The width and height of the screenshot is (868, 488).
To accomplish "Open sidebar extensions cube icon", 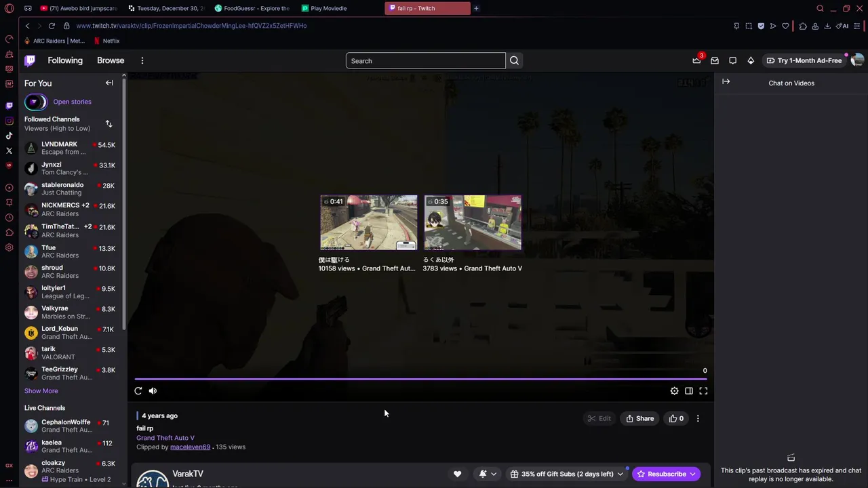I will pyautogui.click(x=9, y=232).
